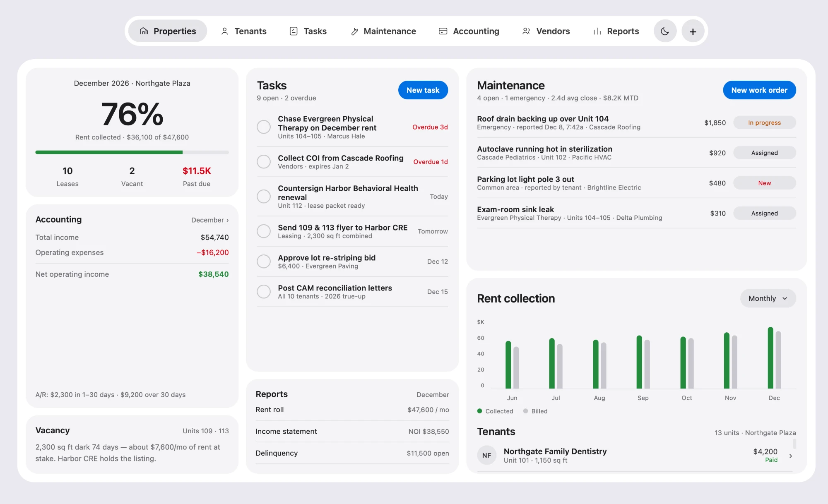Click the person icon beside Tenants
Image resolution: width=828 pixels, height=504 pixels.
(x=224, y=31)
